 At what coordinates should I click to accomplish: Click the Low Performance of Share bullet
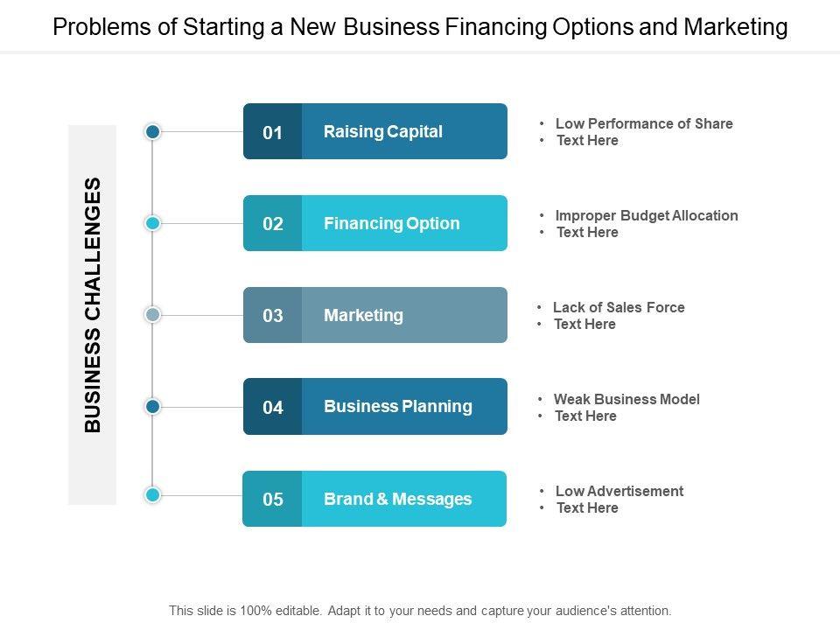pyautogui.click(x=644, y=123)
